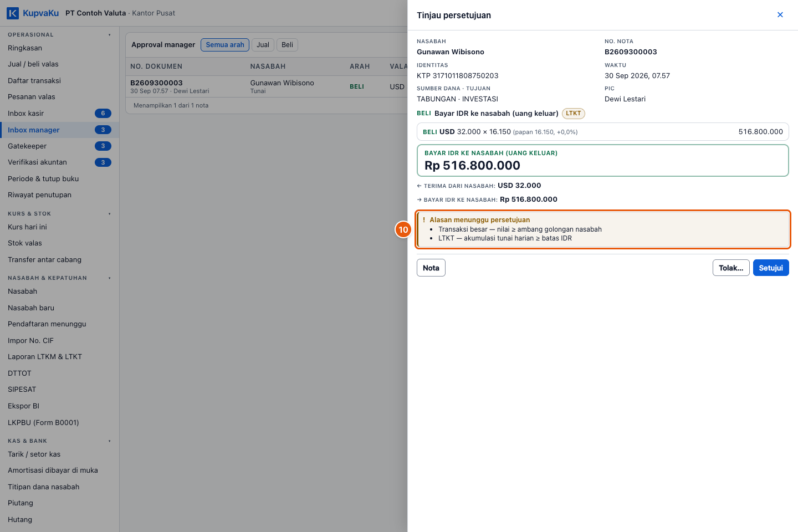Click the KupvaKu logo icon
The image size is (798, 532).
click(13, 13)
